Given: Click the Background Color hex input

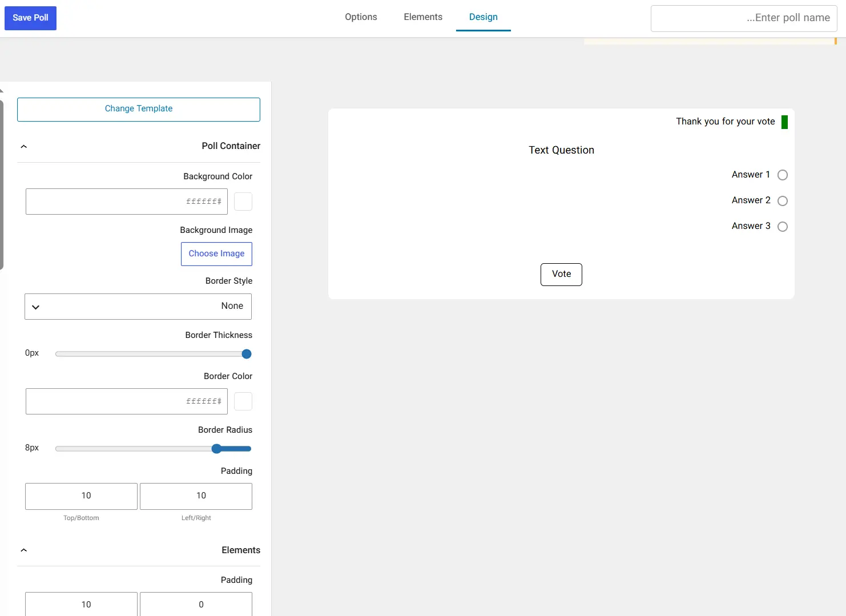Looking at the screenshot, I should 127,202.
